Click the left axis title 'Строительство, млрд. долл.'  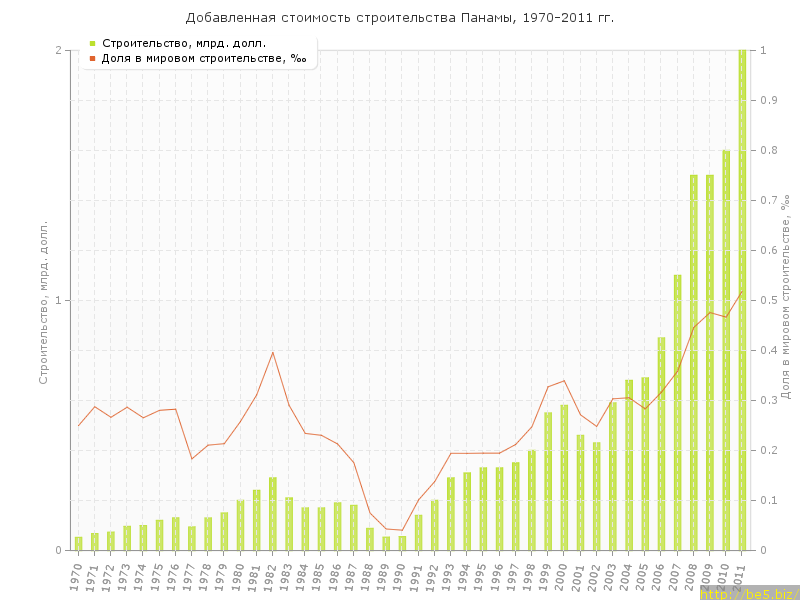(x=43, y=302)
